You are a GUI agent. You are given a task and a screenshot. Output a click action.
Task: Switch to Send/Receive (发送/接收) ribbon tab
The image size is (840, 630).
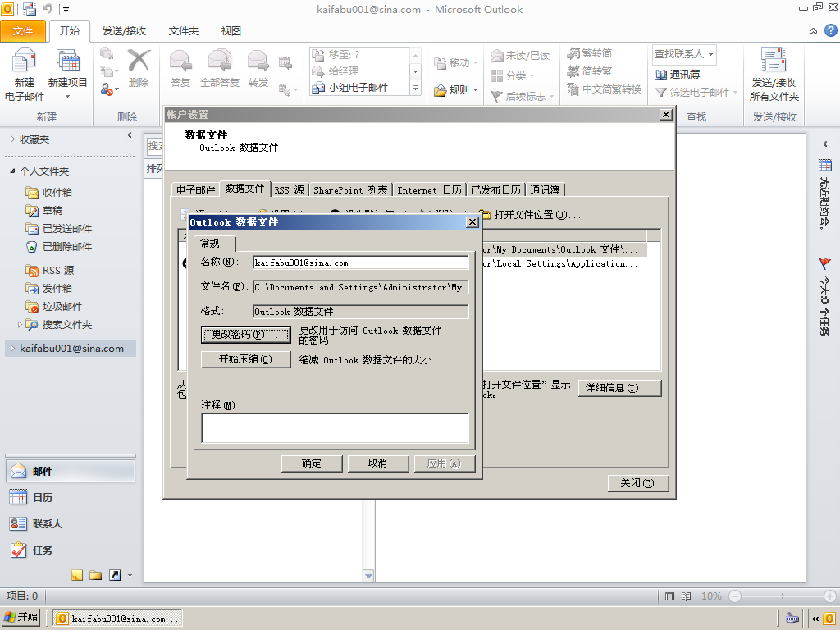(x=125, y=31)
